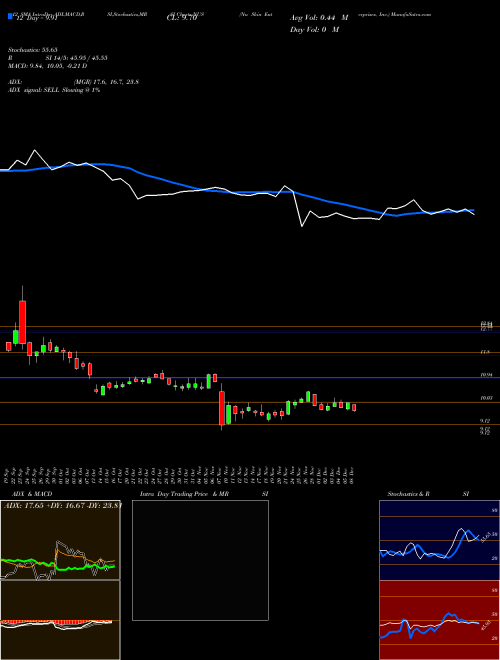Click the last red candlestick on the chart
500x660 pixels.
354,407
